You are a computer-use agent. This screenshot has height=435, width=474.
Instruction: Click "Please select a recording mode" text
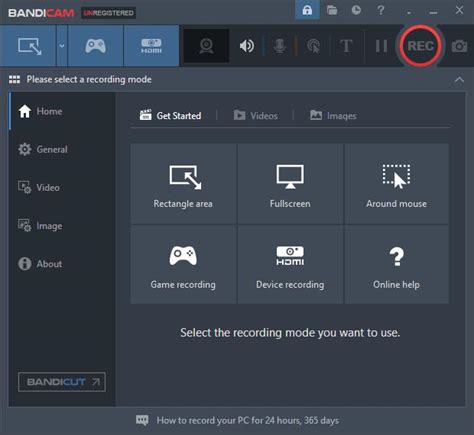pos(89,79)
